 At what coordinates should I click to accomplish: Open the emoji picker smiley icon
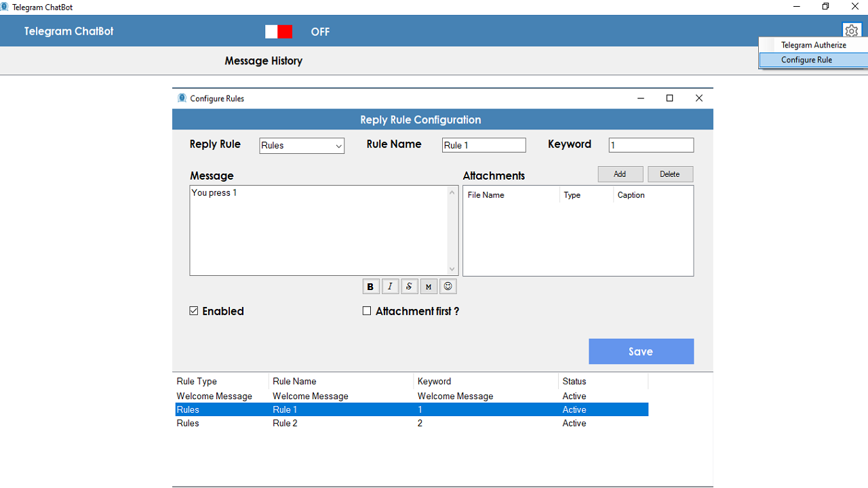click(448, 287)
